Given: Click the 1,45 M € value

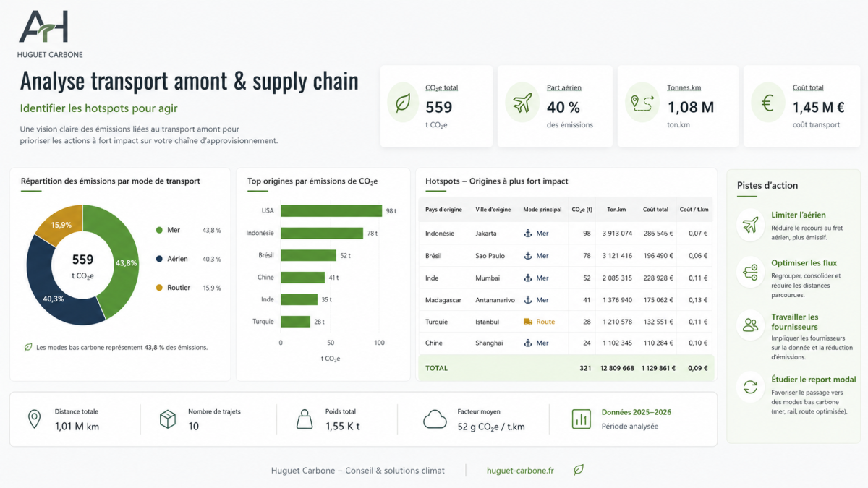Looking at the screenshot, I should coord(818,107).
